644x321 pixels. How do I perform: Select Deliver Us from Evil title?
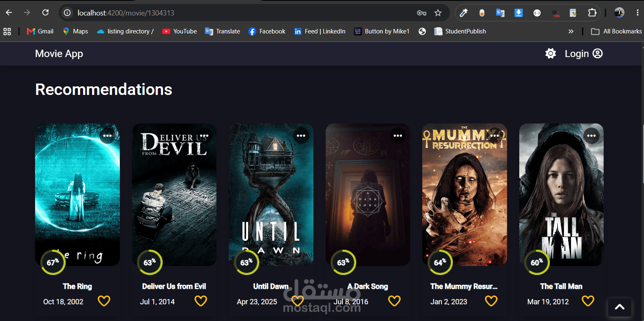pos(174,286)
